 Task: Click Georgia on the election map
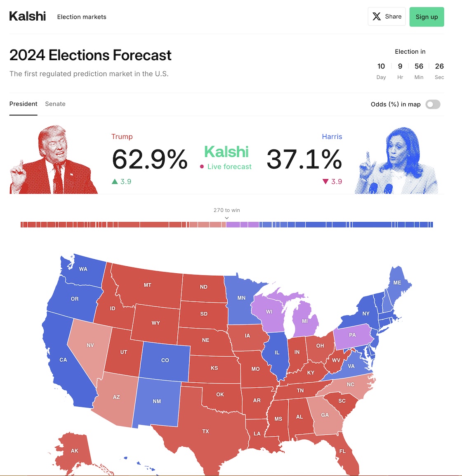pyautogui.click(x=325, y=415)
